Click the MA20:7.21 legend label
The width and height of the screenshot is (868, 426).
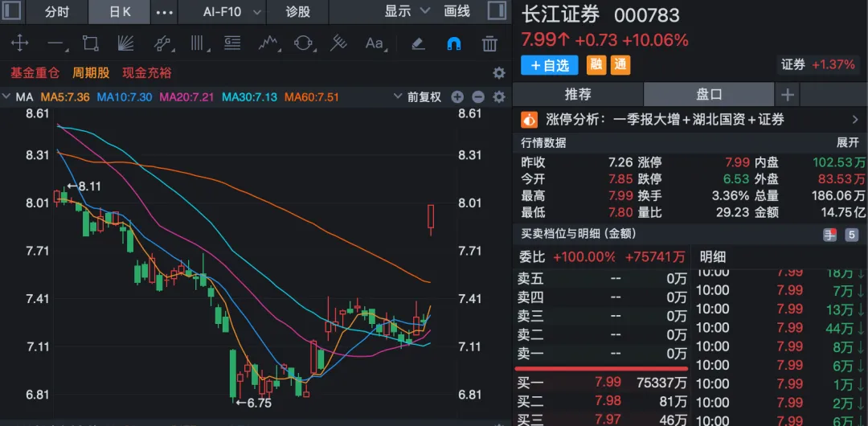click(186, 97)
